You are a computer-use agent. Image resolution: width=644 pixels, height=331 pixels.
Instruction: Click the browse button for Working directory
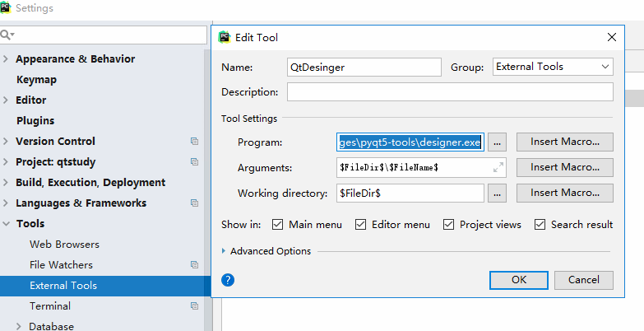coord(497,193)
